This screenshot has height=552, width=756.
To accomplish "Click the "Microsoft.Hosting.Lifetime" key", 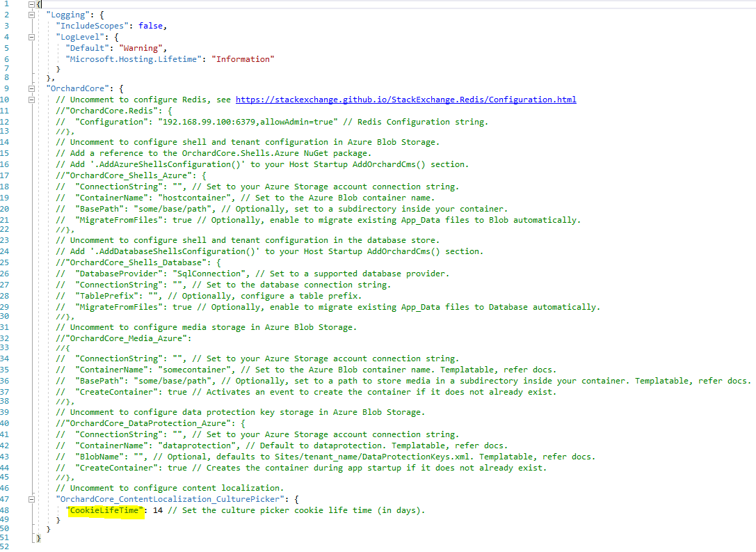I will [x=134, y=59].
